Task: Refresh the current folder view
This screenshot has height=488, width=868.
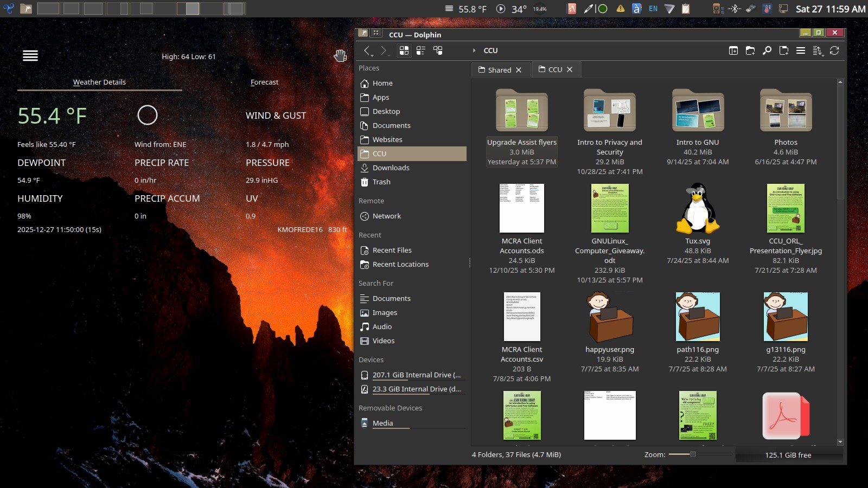Action: click(x=834, y=50)
